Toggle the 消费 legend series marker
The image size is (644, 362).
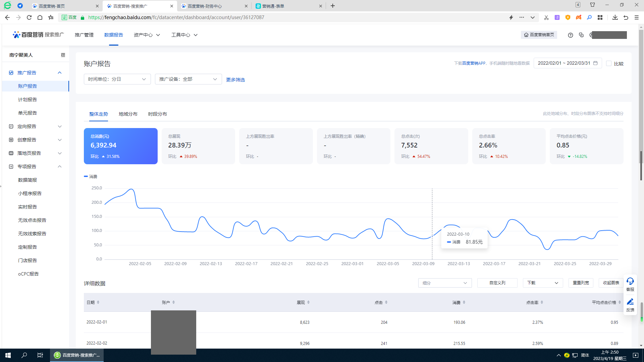coord(86,177)
